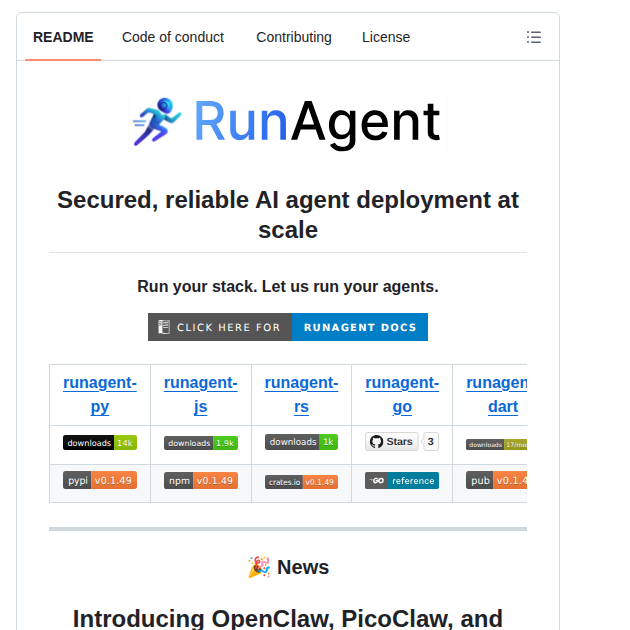The height and width of the screenshot is (630, 630).
Task: Click the Go reference badge
Action: pos(402,481)
